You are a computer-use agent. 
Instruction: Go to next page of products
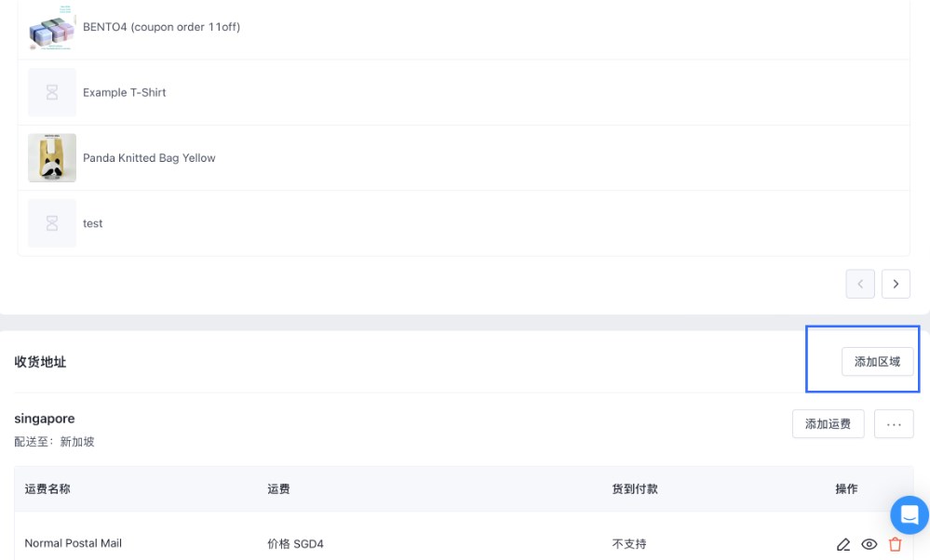click(896, 284)
